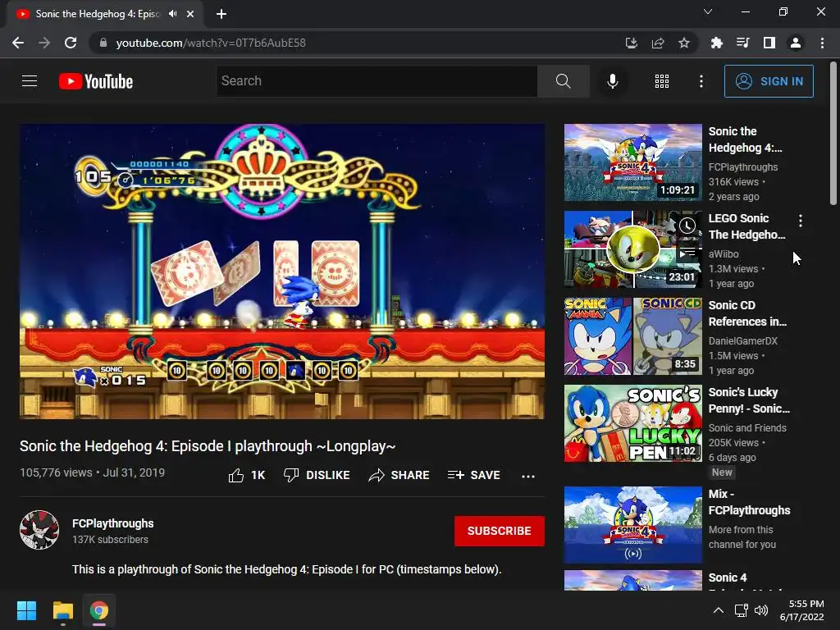Screen dimensions: 840x630
Task: Share this video
Action: pos(399,475)
